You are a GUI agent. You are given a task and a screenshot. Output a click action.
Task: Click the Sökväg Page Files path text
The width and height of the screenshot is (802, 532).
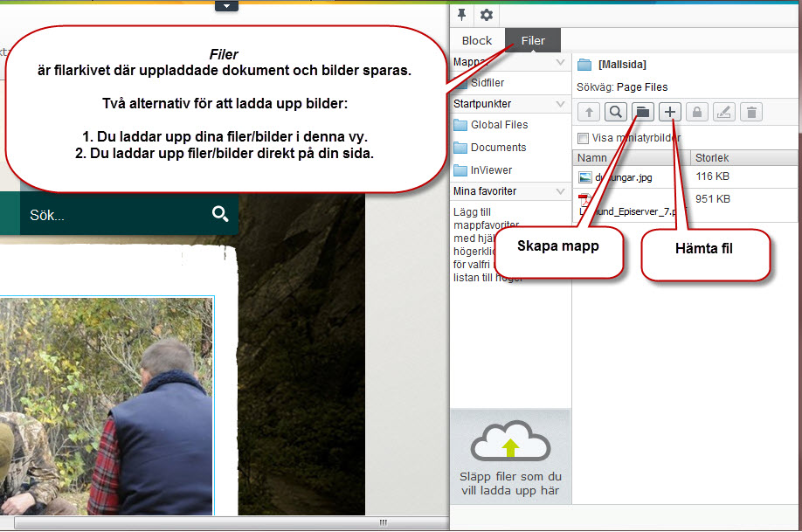point(622,87)
